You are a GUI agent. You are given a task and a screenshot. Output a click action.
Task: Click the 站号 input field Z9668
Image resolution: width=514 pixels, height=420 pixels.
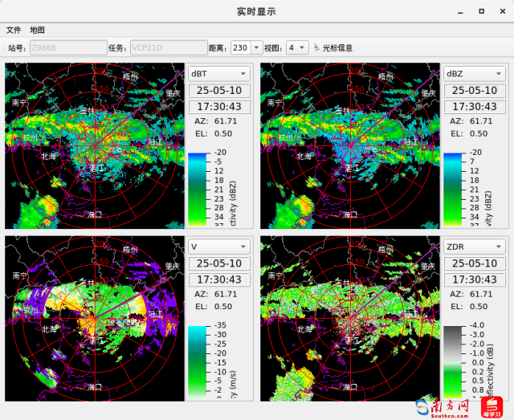(68, 48)
